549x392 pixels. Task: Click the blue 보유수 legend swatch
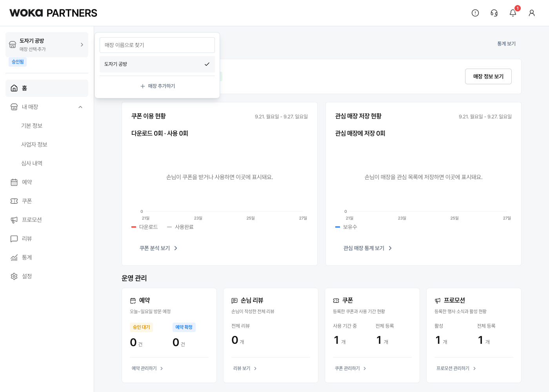pos(338,227)
